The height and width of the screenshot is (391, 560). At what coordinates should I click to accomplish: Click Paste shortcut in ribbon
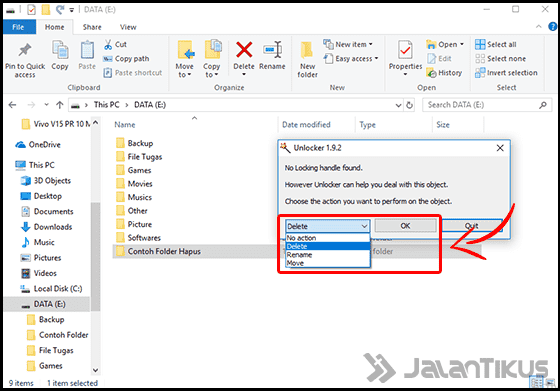(x=132, y=73)
